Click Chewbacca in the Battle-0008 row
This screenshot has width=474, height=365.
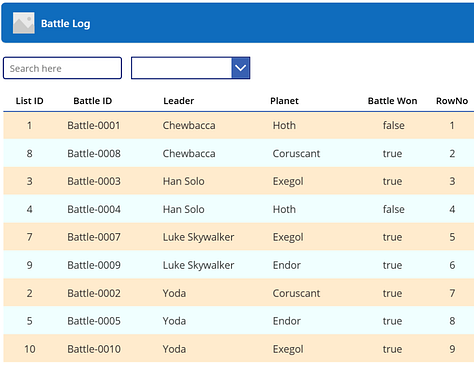189,153
